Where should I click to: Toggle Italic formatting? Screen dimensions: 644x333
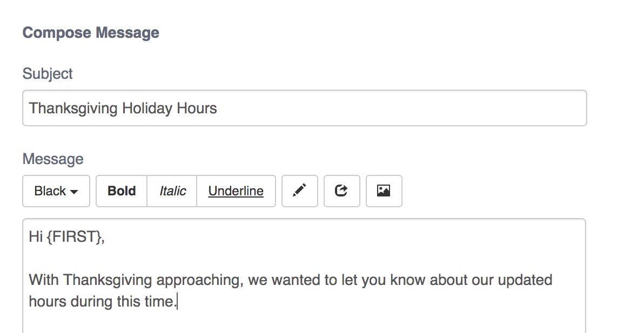pyautogui.click(x=171, y=191)
